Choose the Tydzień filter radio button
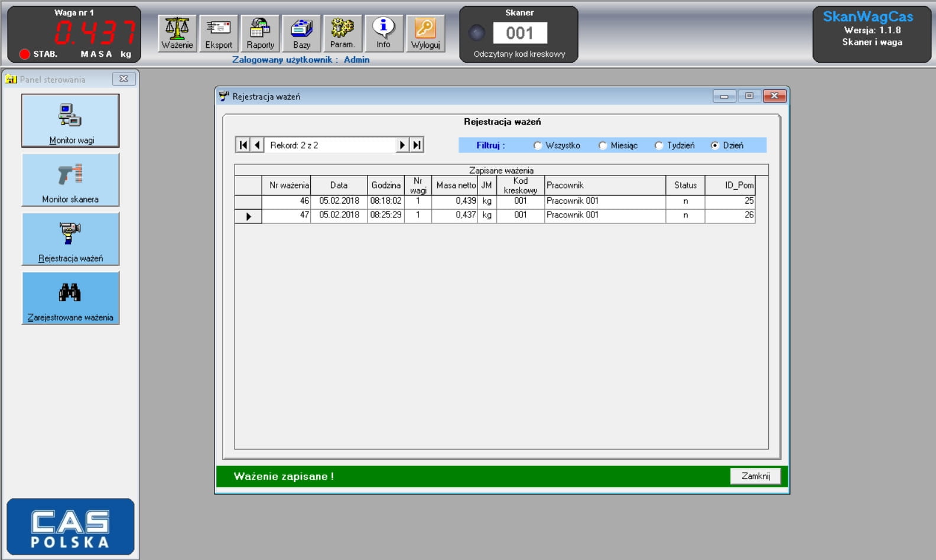Viewport: 936px width, 560px height. [659, 145]
